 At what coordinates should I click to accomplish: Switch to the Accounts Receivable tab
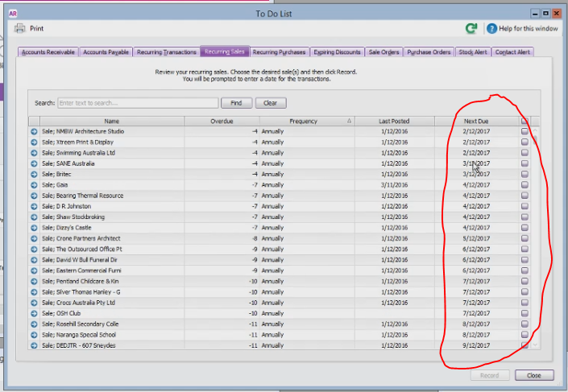48,52
